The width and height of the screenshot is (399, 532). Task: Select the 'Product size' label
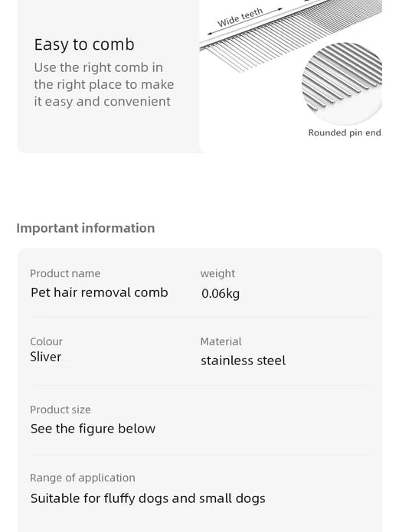[x=61, y=410]
